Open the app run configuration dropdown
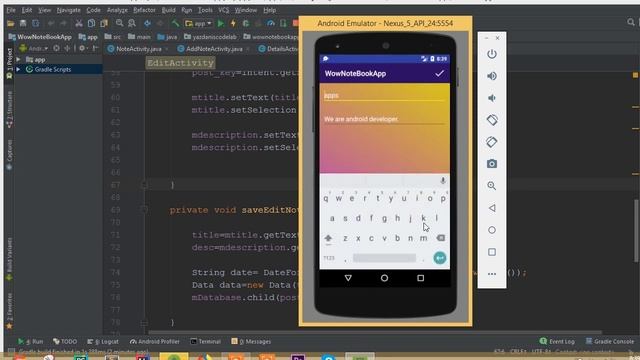The width and height of the screenshot is (640, 360). (198, 24)
